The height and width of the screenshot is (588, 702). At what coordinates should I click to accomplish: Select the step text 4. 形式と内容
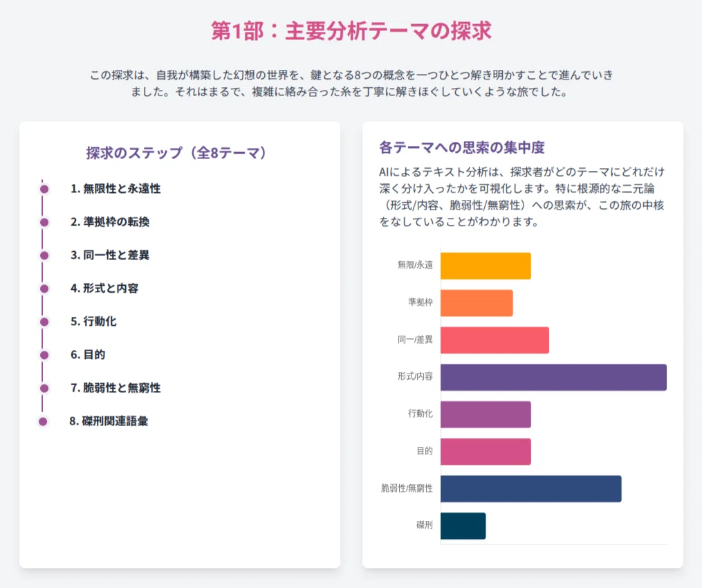coord(104,288)
